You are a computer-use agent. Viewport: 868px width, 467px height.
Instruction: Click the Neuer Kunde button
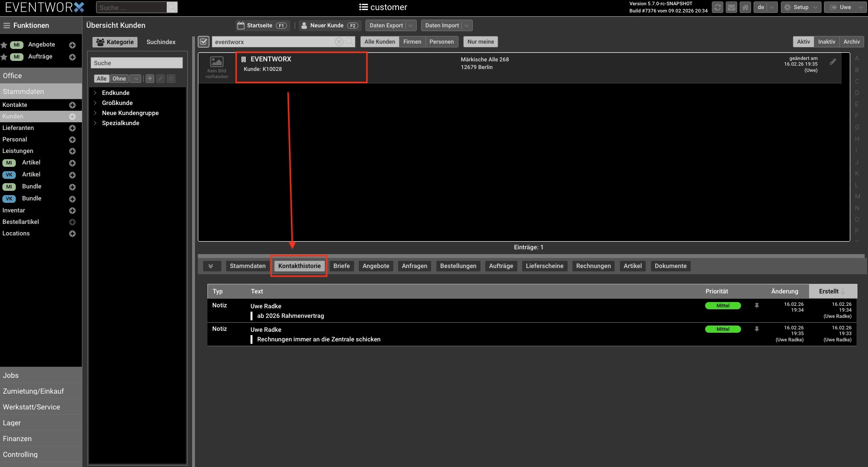tap(329, 25)
